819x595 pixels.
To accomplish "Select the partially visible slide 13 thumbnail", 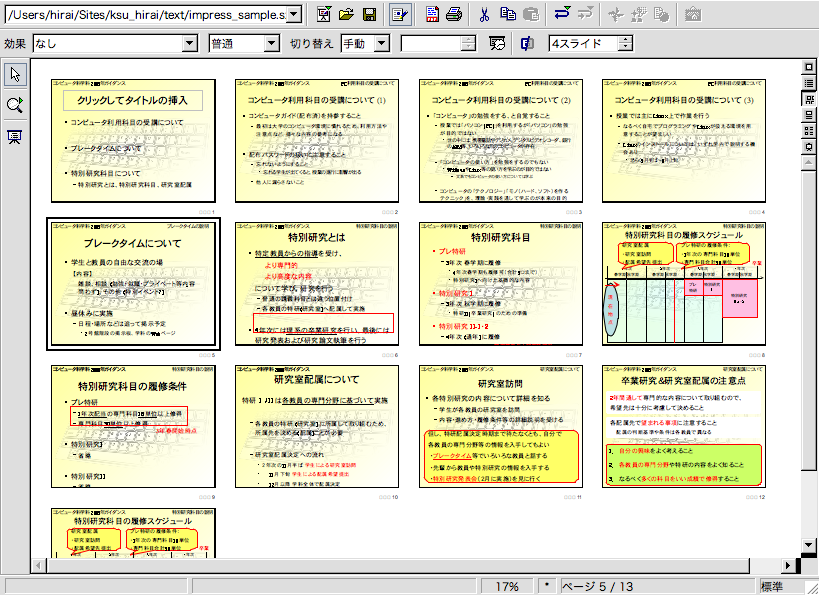I will pyautogui.click(x=133, y=532).
